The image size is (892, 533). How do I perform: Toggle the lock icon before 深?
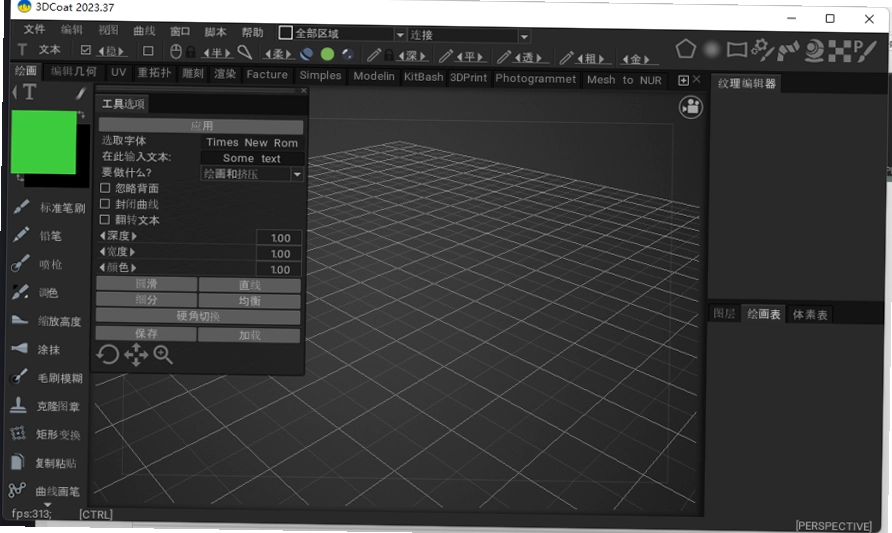(389, 55)
